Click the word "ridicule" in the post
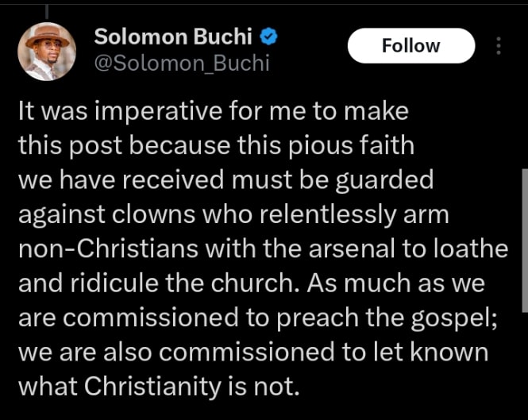Image resolution: width=528 pixels, height=420 pixels. [x=118, y=283]
